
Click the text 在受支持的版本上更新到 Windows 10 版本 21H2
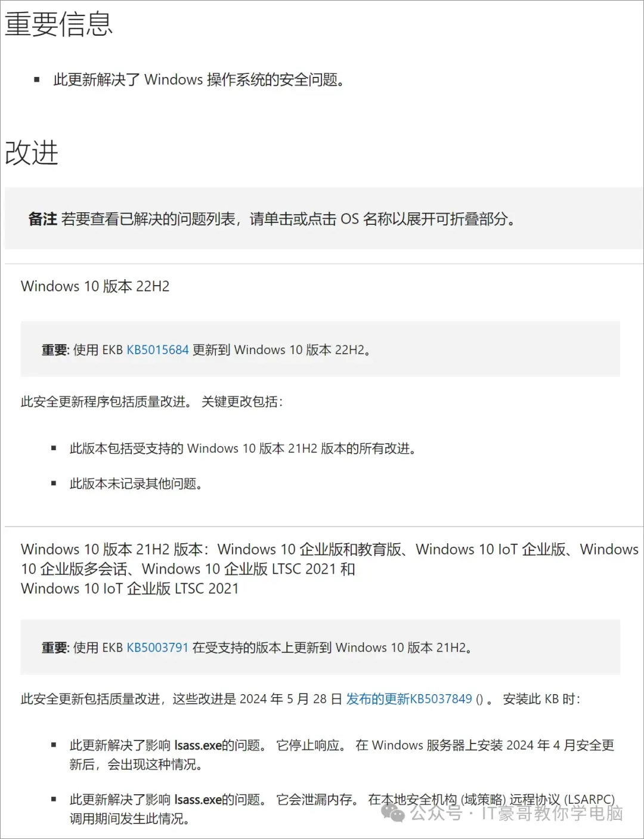click(333, 648)
